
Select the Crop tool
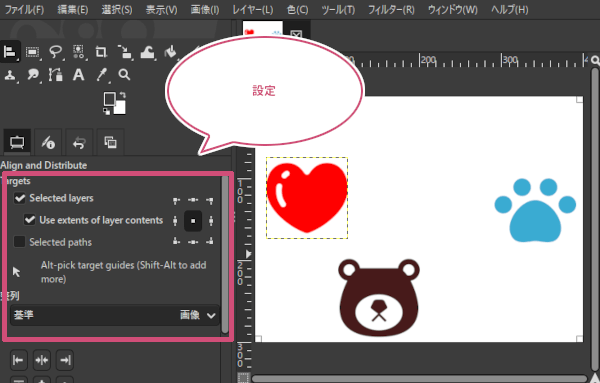101,52
